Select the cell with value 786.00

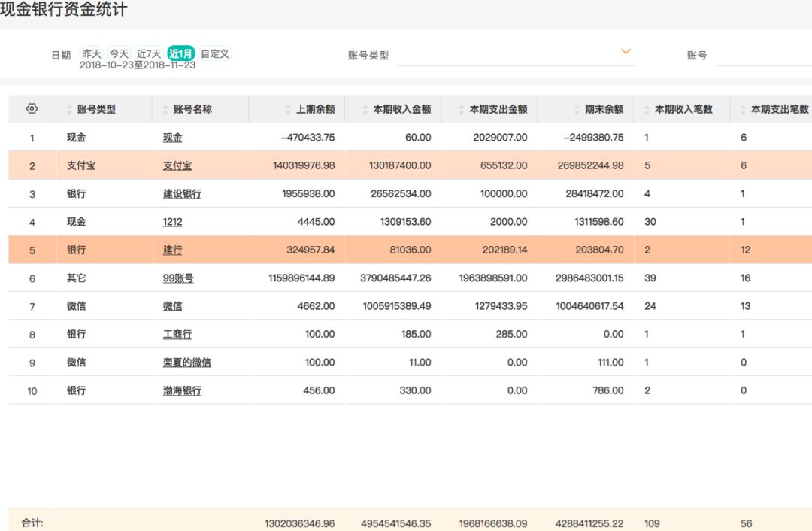pyautogui.click(x=608, y=390)
